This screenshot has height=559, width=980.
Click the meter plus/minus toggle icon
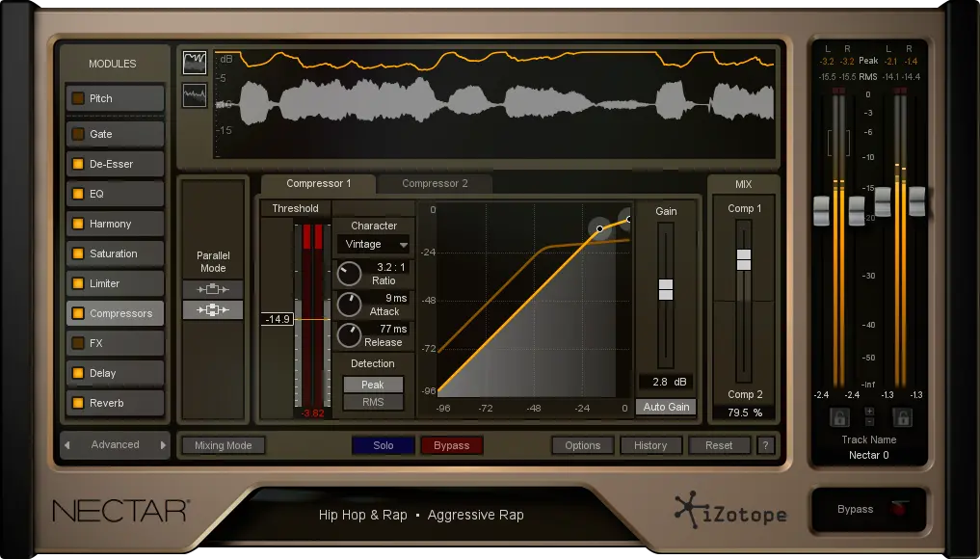(x=869, y=415)
